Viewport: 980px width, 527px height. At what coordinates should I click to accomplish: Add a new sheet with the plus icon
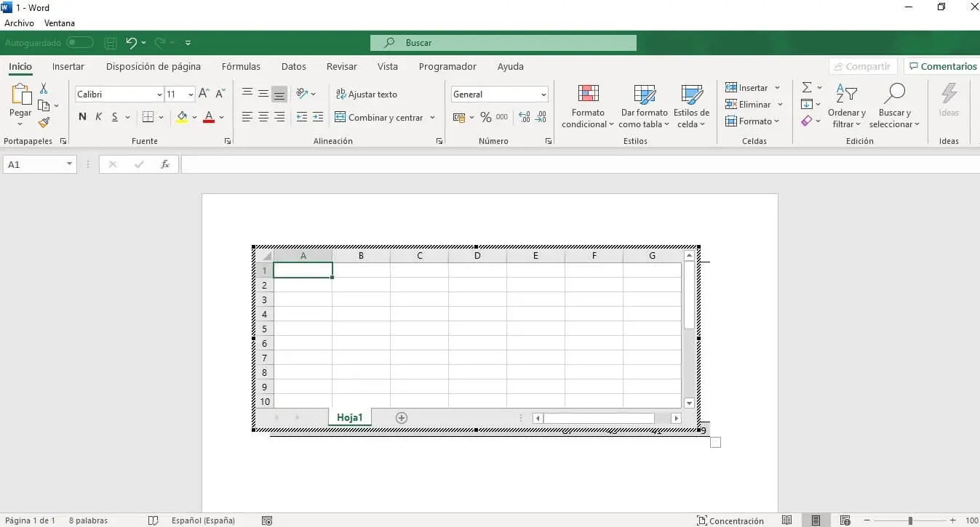click(401, 418)
